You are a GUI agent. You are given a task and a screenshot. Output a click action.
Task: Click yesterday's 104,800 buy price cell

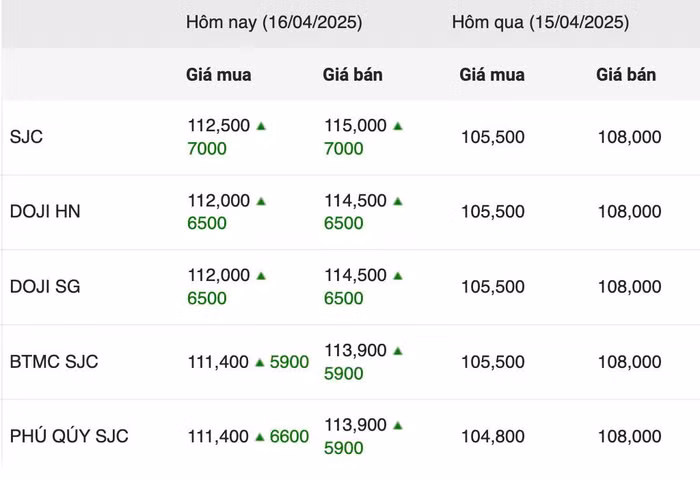(492, 437)
